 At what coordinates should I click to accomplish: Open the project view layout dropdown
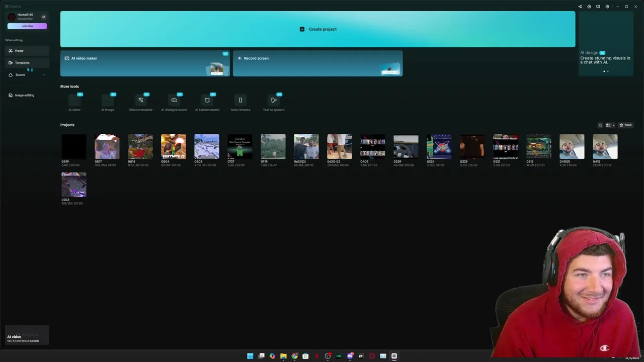tap(610, 125)
